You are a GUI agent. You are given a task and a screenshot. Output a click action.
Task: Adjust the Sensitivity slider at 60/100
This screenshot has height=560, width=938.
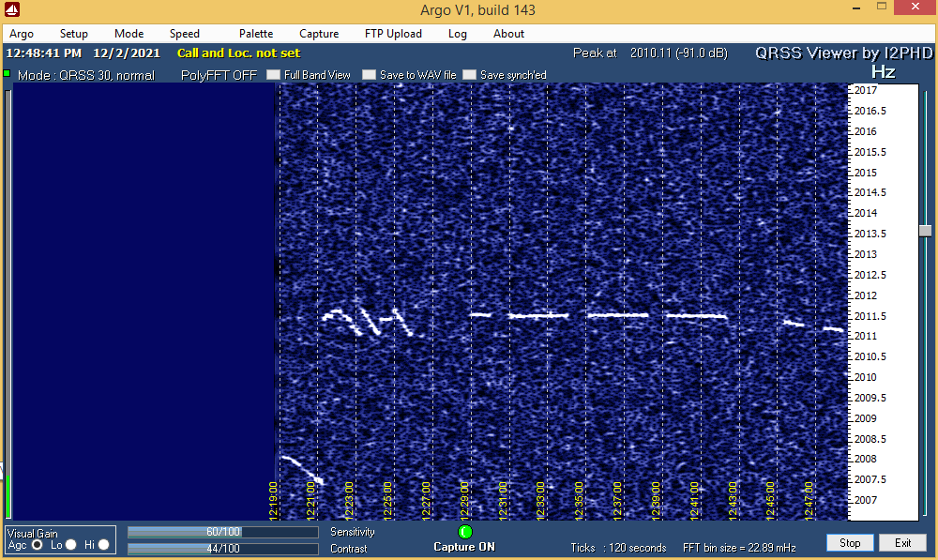[222, 532]
